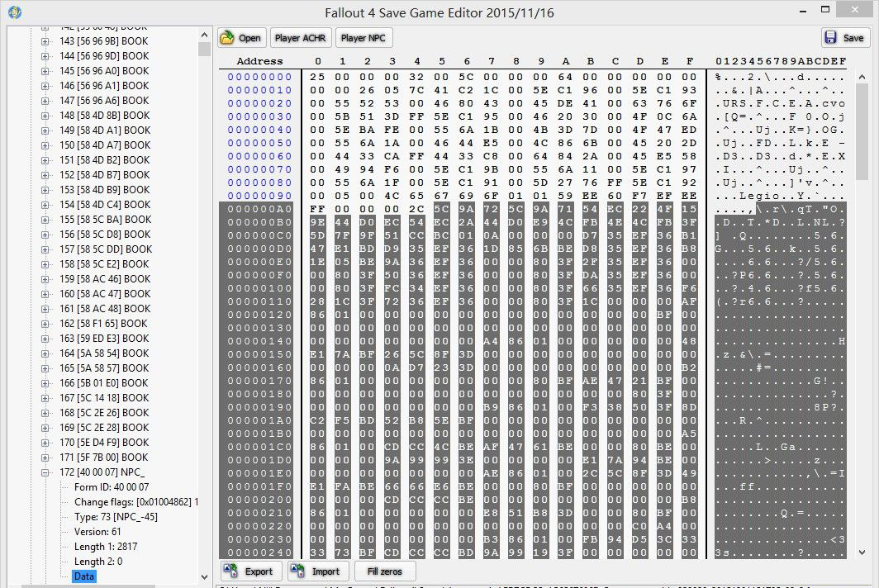Click the application icon in title bar
879x588 pixels.
pos(15,12)
